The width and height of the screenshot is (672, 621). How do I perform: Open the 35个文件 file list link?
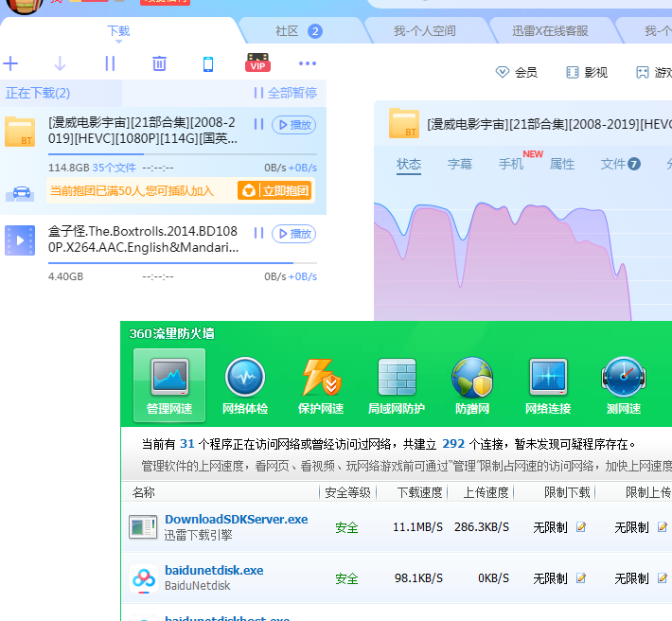[x=114, y=168]
